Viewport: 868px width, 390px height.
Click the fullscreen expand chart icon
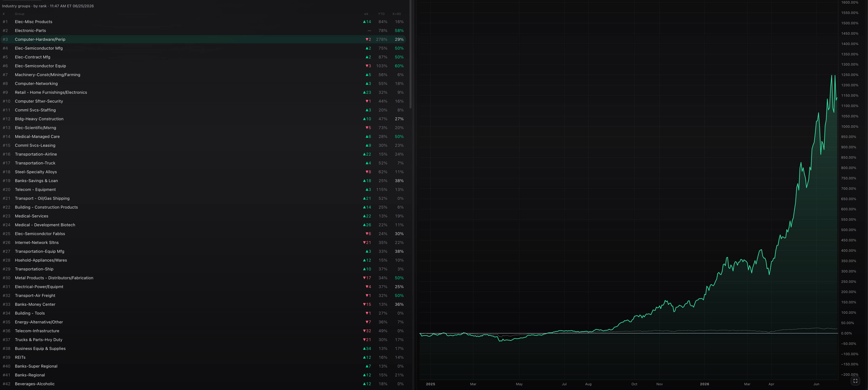[x=855, y=381]
